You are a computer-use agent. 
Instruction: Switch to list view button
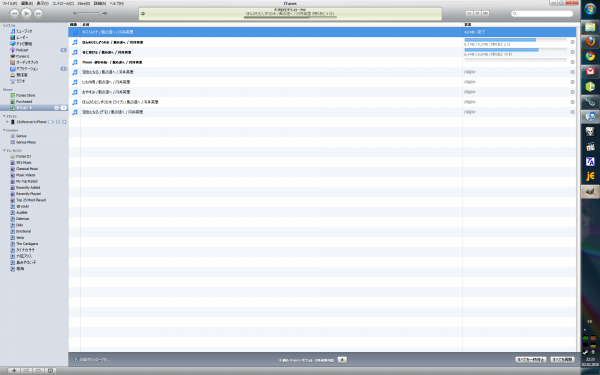[x=469, y=13]
